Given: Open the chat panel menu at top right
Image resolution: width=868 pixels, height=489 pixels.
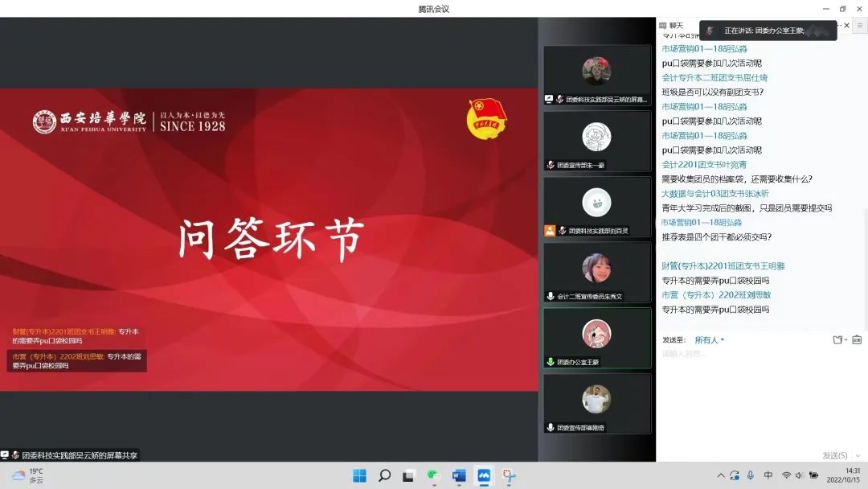Looking at the screenshot, I should click(x=859, y=26).
